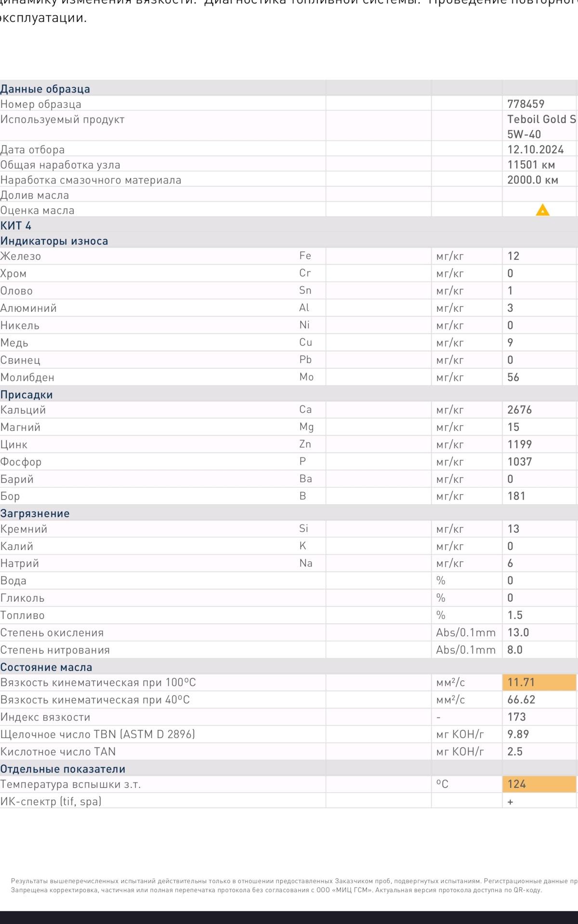Click the Данные образца section heading

(45, 89)
